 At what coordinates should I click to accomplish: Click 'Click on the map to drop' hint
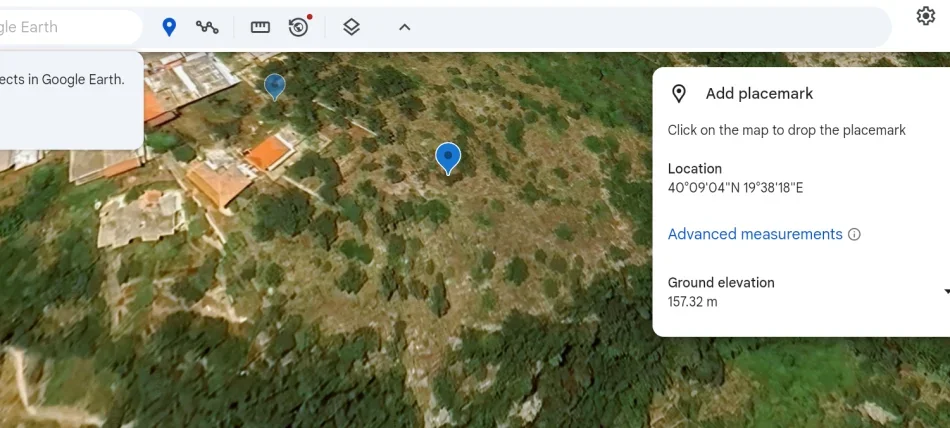tap(786, 130)
